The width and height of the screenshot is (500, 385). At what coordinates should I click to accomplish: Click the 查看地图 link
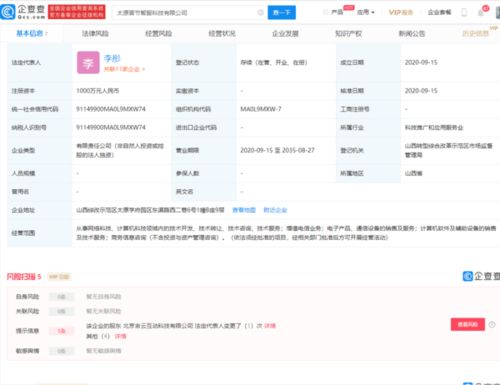click(244, 210)
